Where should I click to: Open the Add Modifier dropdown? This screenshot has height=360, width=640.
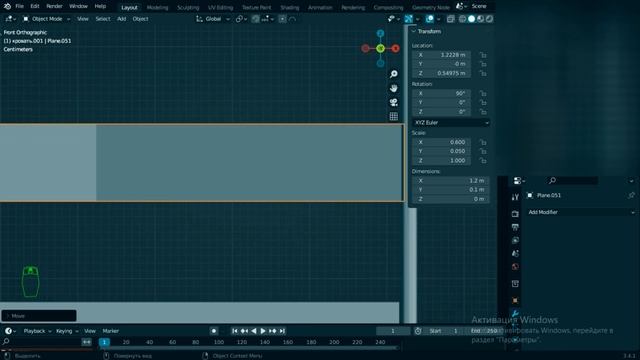(581, 212)
